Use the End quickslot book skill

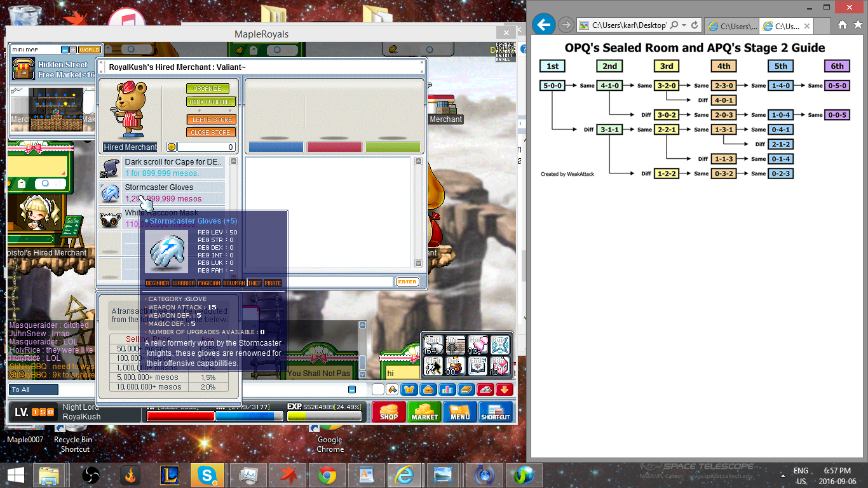(477, 365)
